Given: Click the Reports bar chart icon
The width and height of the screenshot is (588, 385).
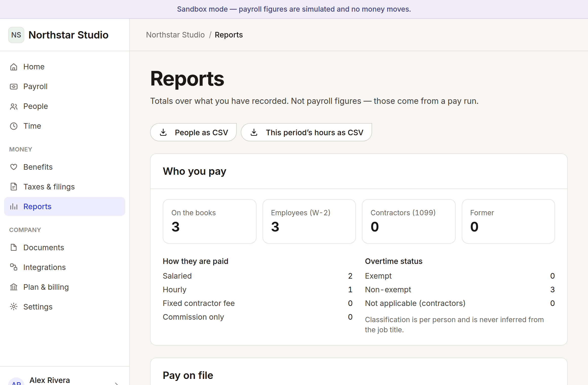Looking at the screenshot, I should pyautogui.click(x=14, y=207).
